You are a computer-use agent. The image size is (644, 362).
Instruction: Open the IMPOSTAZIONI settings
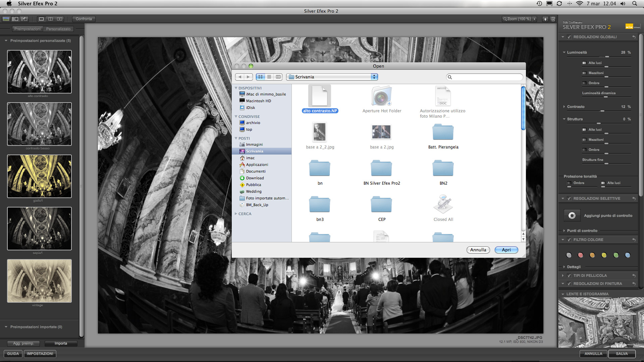[x=40, y=354]
